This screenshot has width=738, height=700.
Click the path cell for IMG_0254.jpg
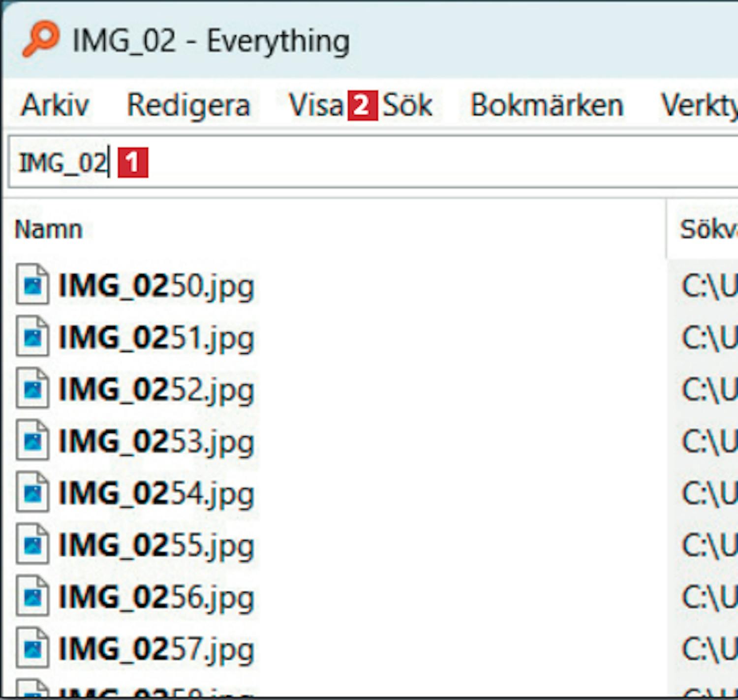pyautogui.click(x=703, y=493)
